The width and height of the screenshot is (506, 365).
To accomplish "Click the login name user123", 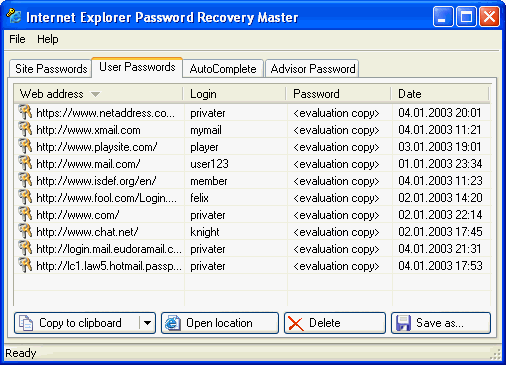I will [209, 164].
